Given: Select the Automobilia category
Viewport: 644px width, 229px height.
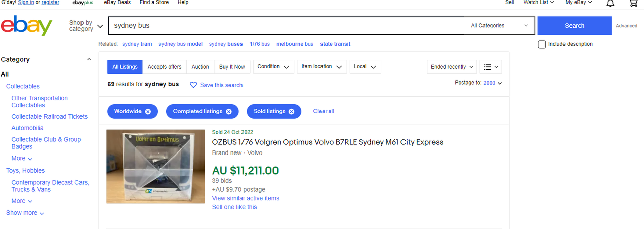Looking at the screenshot, I should 27,128.
